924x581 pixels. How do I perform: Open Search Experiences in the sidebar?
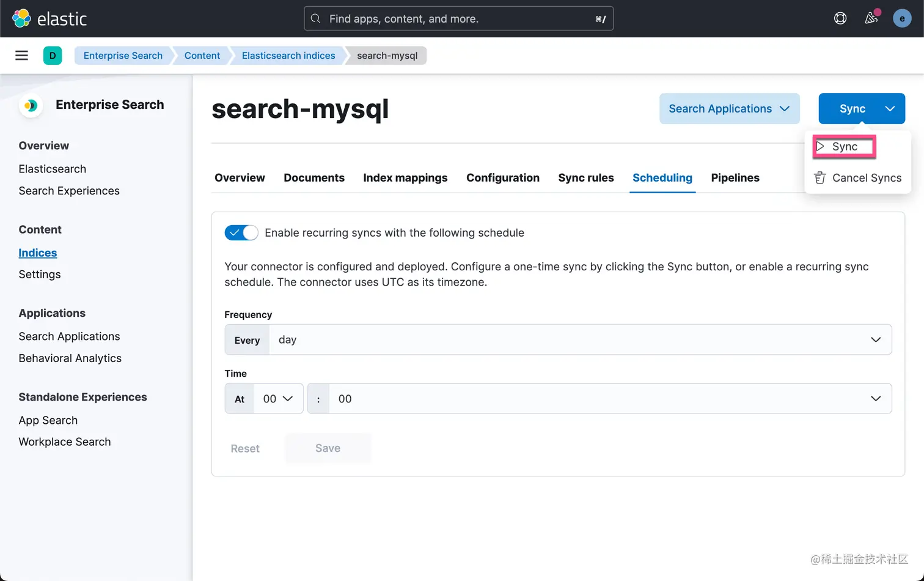(69, 191)
